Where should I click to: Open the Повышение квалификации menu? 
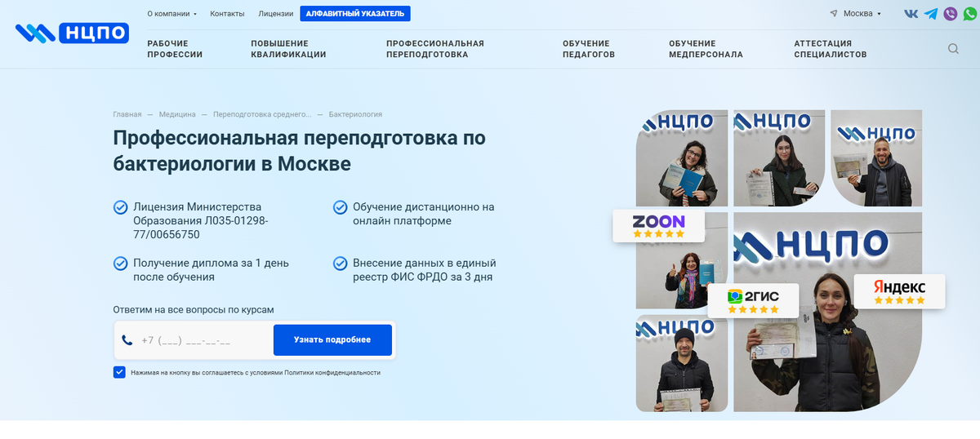click(288, 49)
